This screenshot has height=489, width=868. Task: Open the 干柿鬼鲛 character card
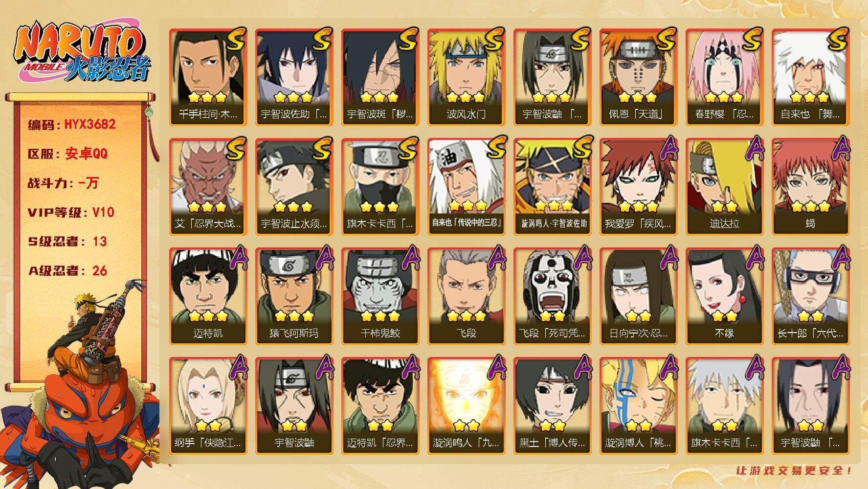380,296
